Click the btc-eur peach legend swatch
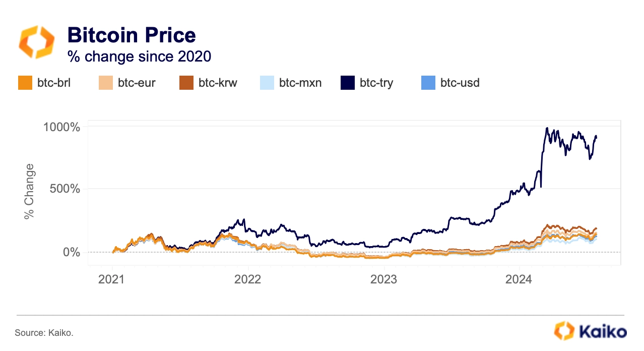Screen dimensions: 644x351 coord(106,83)
